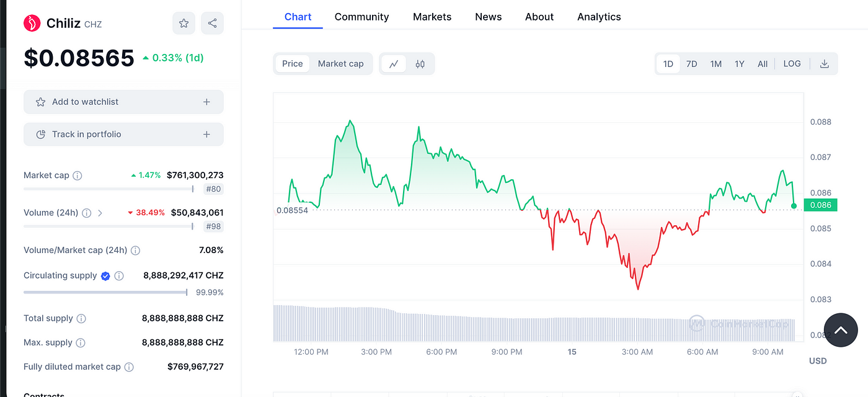The height and width of the screenshot is (397, 868).
Task: Click the USD currency label
Action: (x=818, y=361)
